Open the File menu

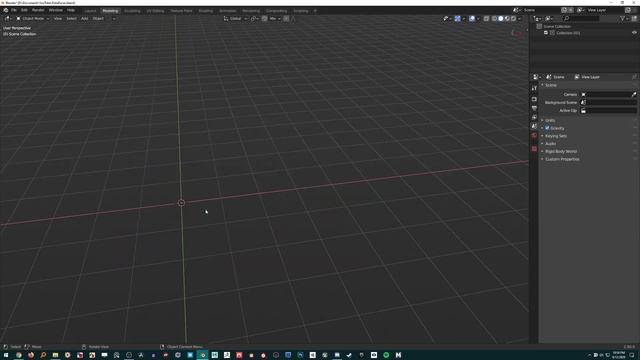(x=13, y=10)
